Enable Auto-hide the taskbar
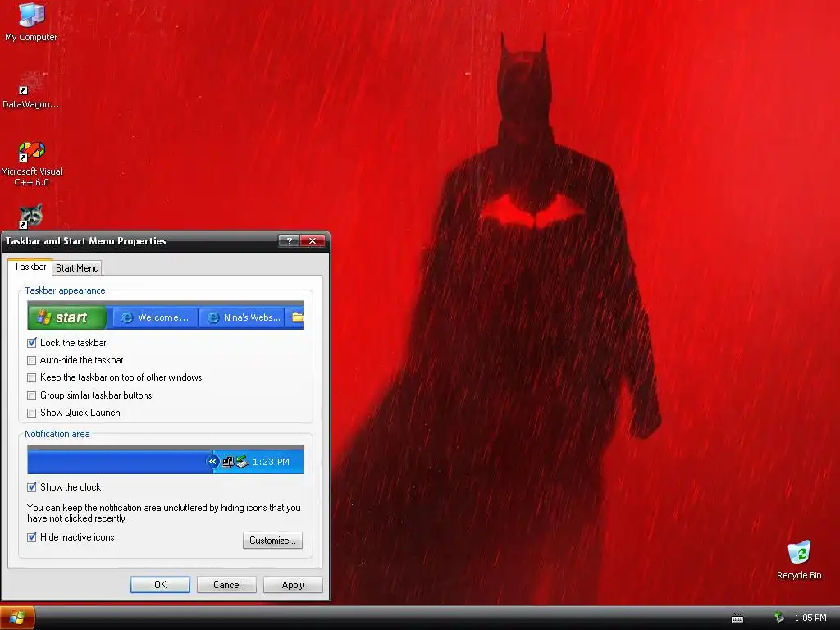840x630 pixels. 32,360
